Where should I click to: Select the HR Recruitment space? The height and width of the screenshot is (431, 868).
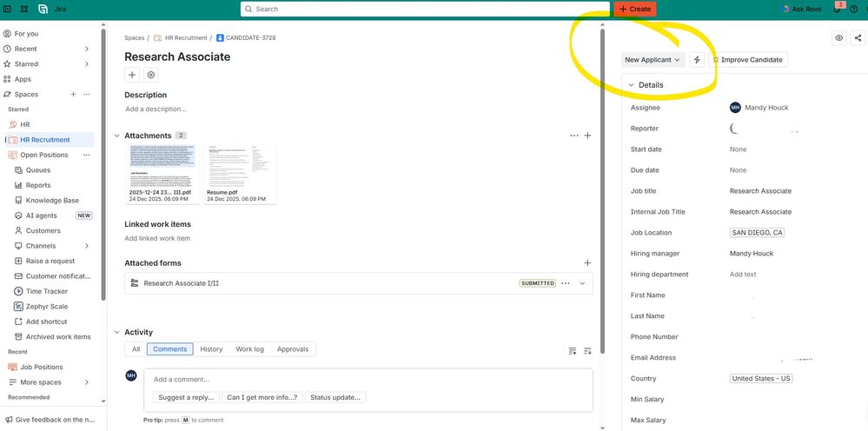[45, 140]
